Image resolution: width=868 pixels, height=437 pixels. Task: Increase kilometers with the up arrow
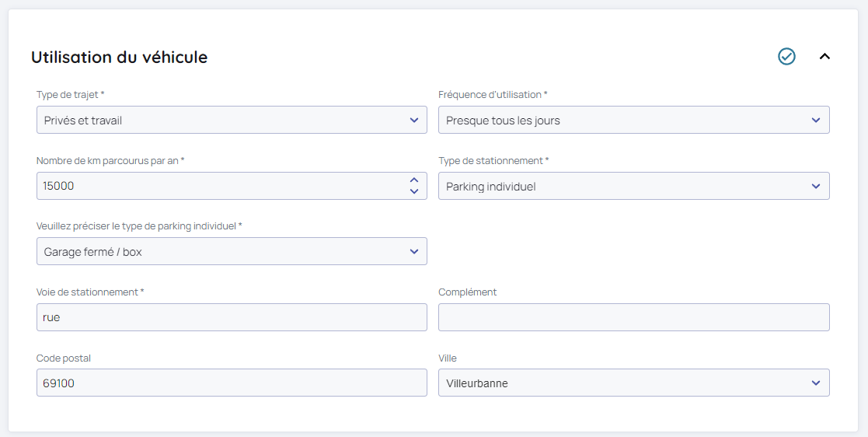pyautogui.click(x=413, y=180)
